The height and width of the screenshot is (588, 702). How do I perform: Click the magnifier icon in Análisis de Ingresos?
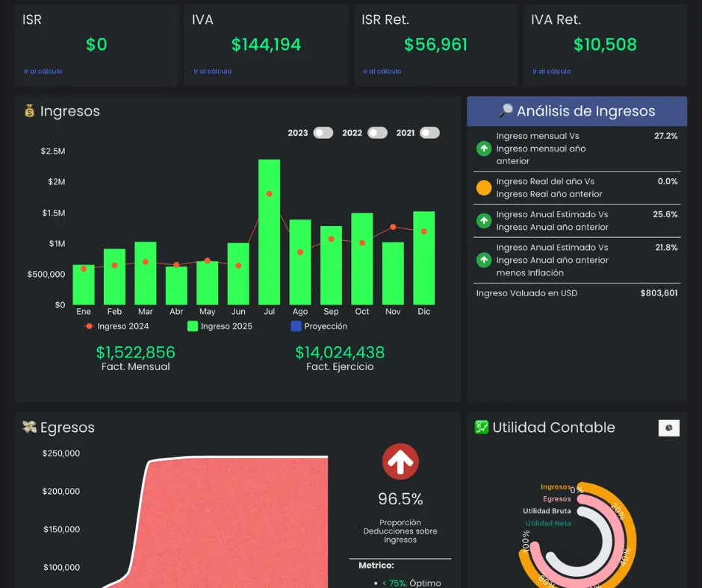tap(506, 110)
